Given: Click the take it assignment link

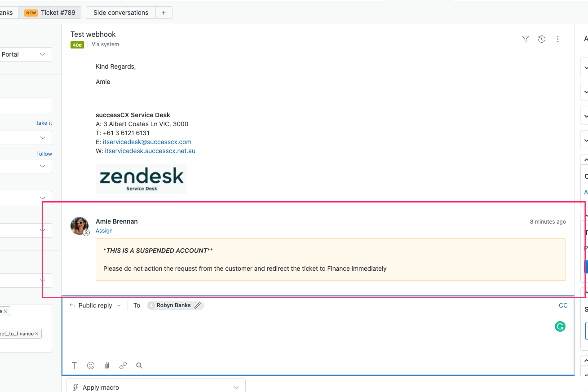Looking at the screenshot, I should pyautogui.click(x=44, y=123).
